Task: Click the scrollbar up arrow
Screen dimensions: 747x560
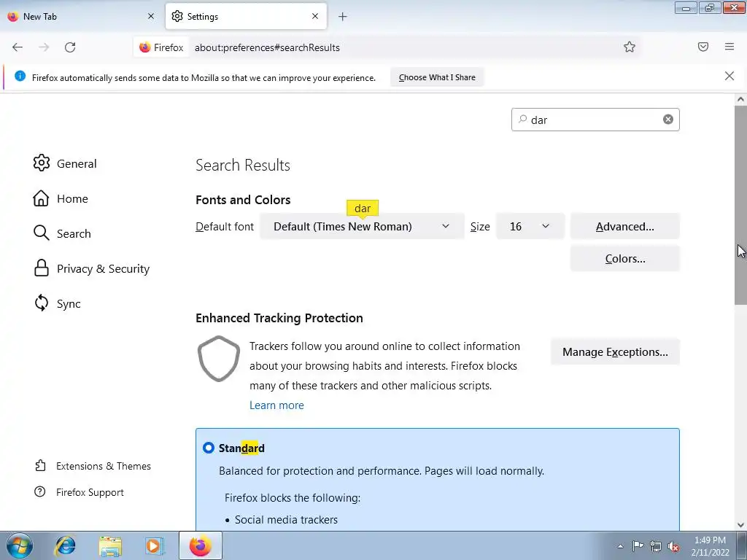Action: [x=740, y=99]
